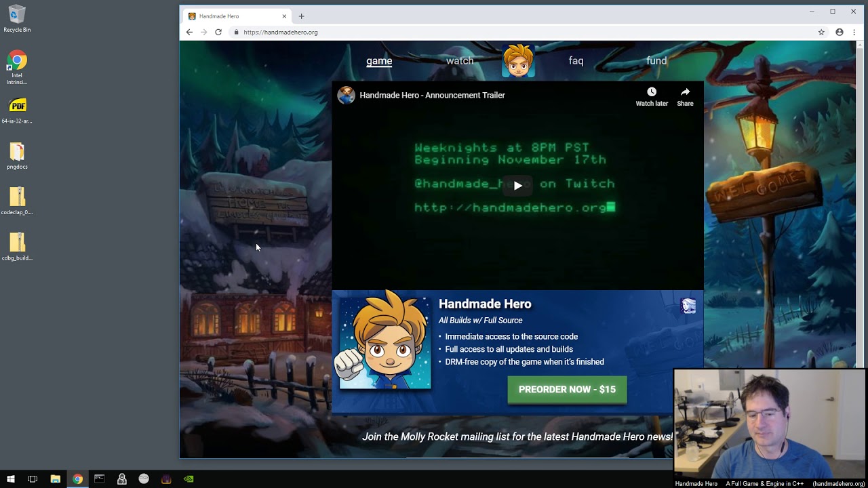Click the 'All Builds w/ Full Source' subtitle
Viewport: 868px width, 488px height.
(480, 321)
